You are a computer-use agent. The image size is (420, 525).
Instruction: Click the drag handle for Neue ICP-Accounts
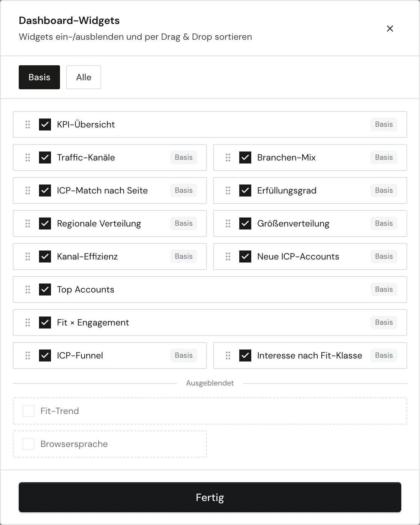pos(228,256)
